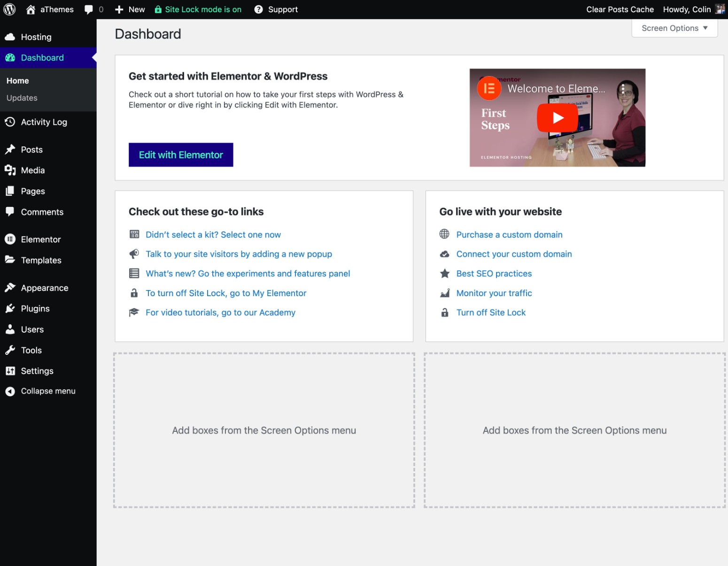The image size is (728, 566).
Task: Click the star icon beside Best SEO
Action: (444, 273)
